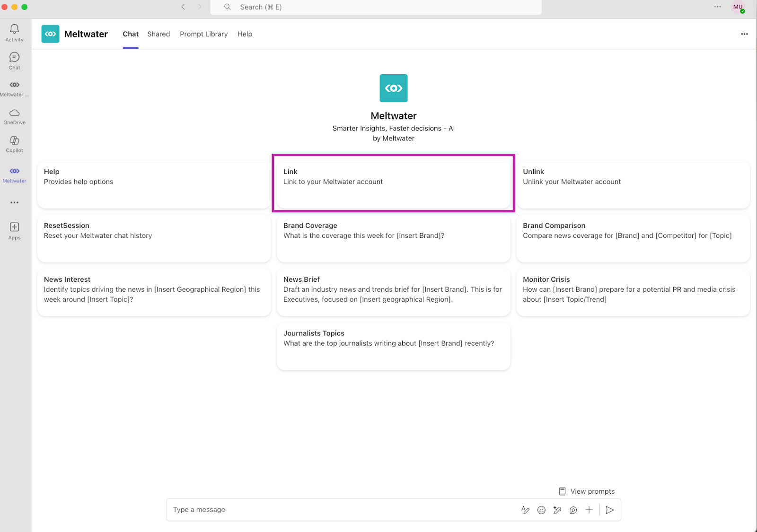This screenshot has width=757, height=532.
Task: Show more apps ellipsis in sidebar
Action: (15, 202)
